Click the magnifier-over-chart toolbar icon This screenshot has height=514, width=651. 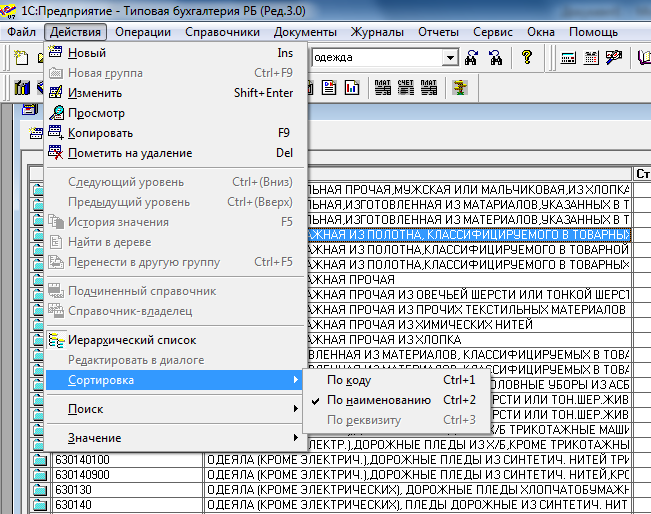614,57
